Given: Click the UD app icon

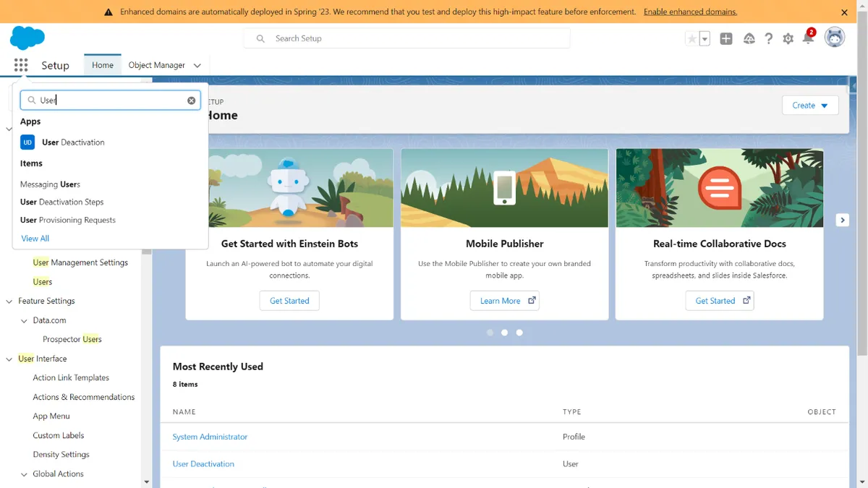Looking at the screenshot, I should 27,142.
